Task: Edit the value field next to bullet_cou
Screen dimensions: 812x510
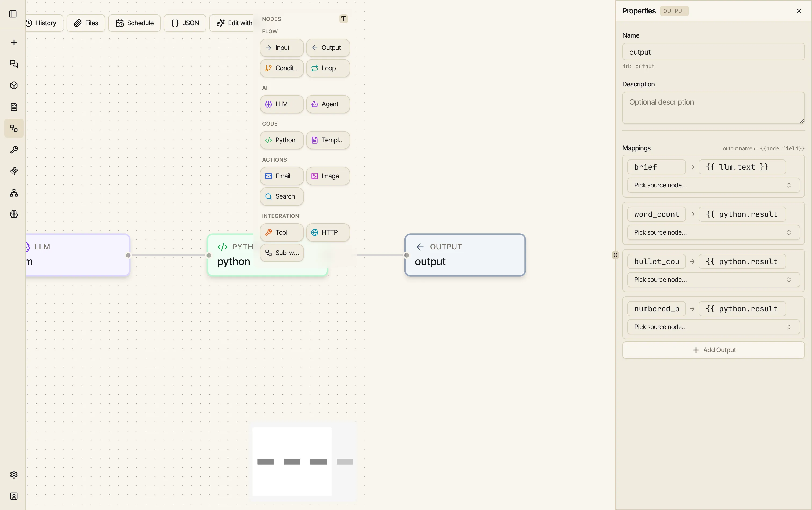Action: pos(742,261)
